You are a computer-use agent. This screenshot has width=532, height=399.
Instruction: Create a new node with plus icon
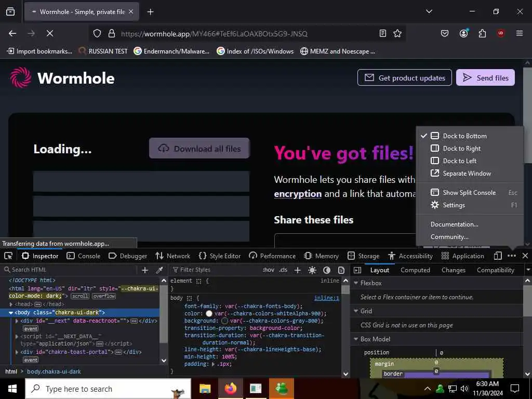point(145,270)
